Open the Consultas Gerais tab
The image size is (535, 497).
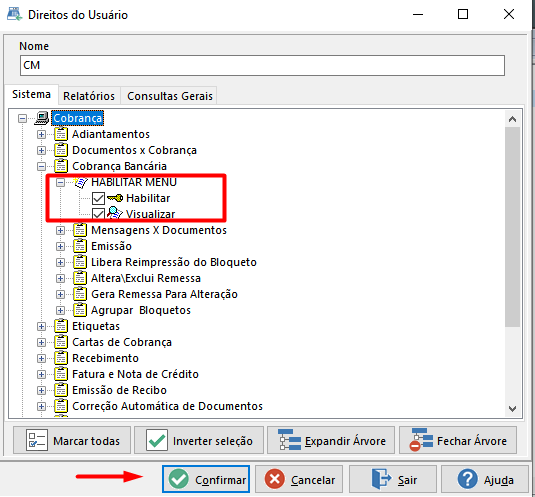(170, 96)
